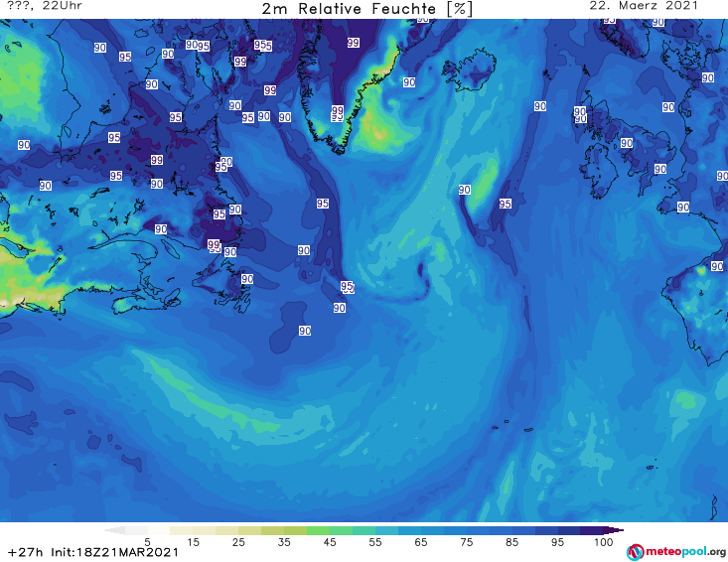Click the '75' value on the color scale

click(467, 542)
